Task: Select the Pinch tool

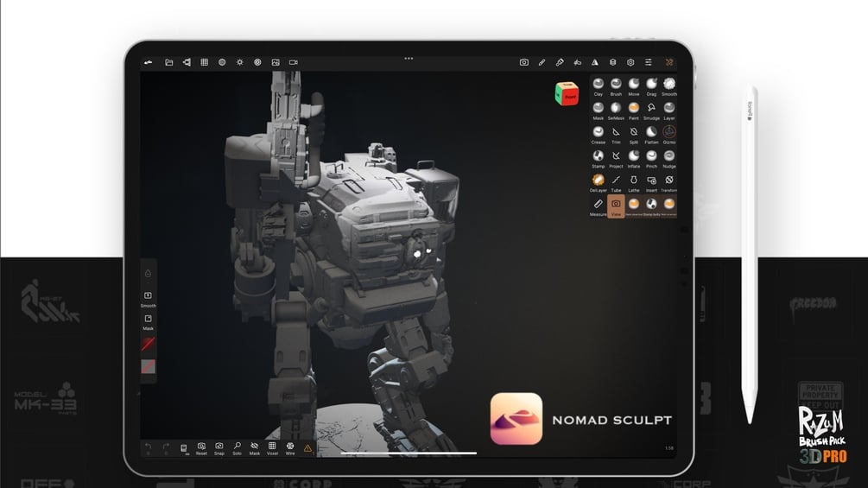Action: 651,158
